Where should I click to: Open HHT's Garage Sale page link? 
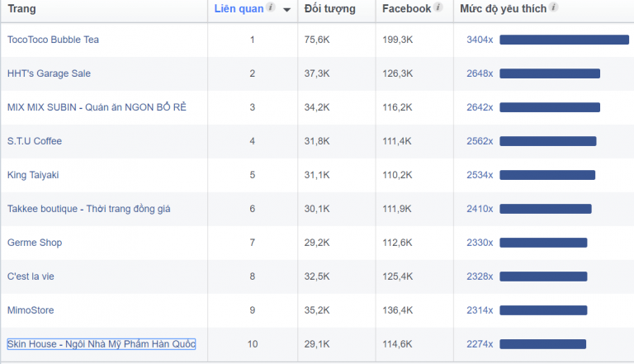49,73
